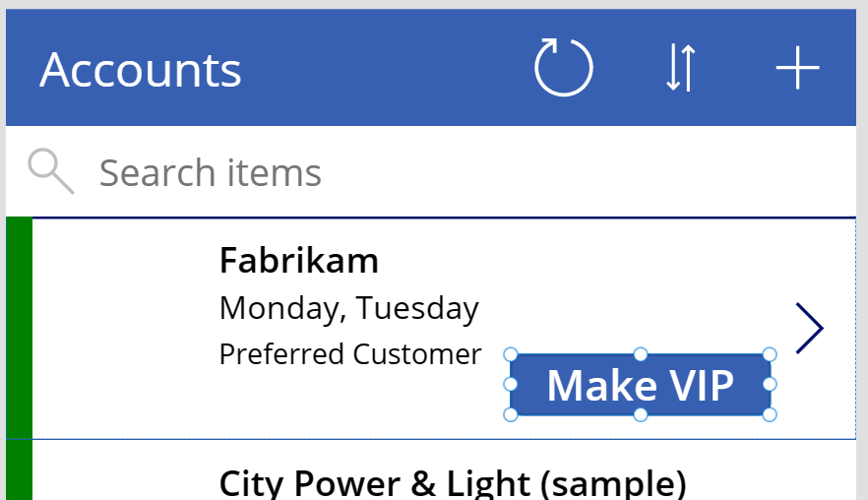The width and height of the screenshot is (868, 500).
Task: Click bottom-left resize handle of Make VIP
Action: [x=510, y=414]
